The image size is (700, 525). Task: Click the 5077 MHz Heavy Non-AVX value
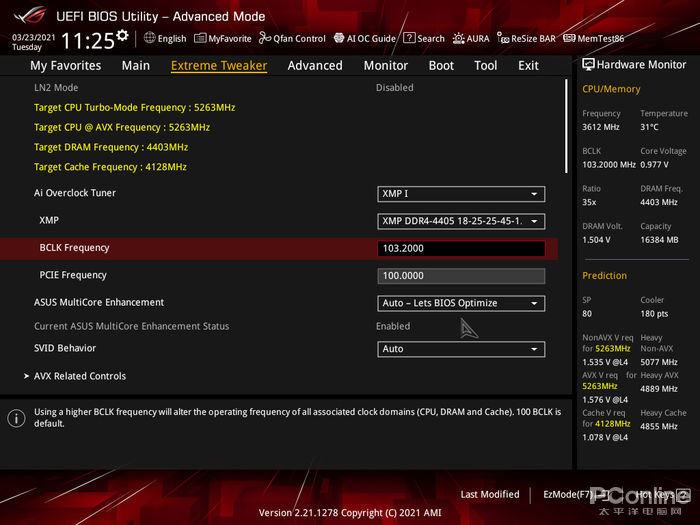click(x=659, y=362)
